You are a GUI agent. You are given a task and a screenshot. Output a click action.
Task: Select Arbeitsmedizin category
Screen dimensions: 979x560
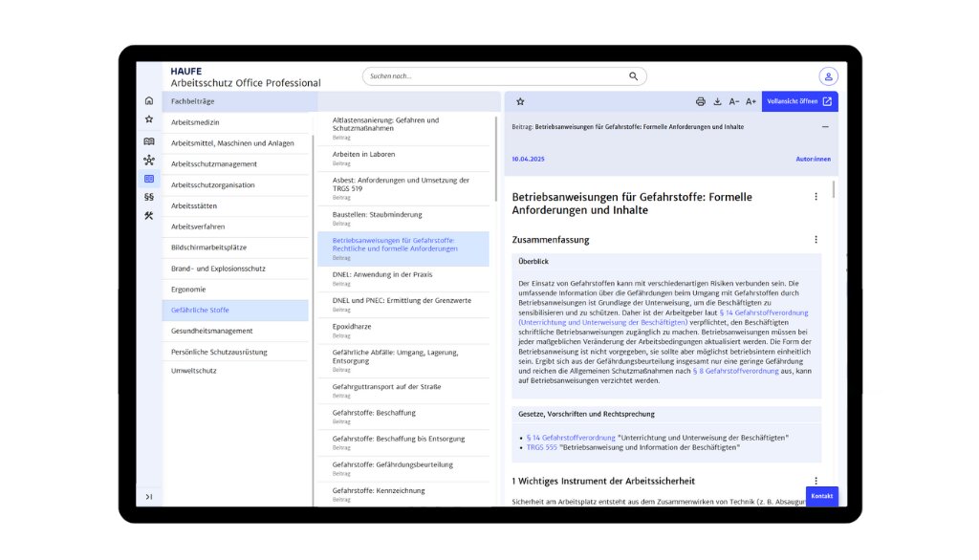[x=235, y=122]
